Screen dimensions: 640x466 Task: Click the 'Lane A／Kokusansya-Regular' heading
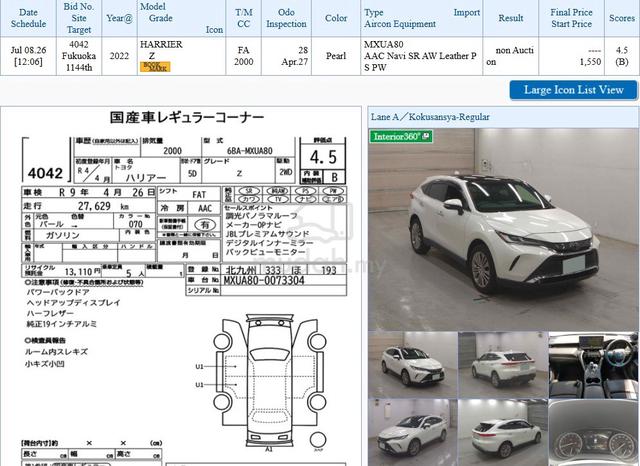pos(430,117)
